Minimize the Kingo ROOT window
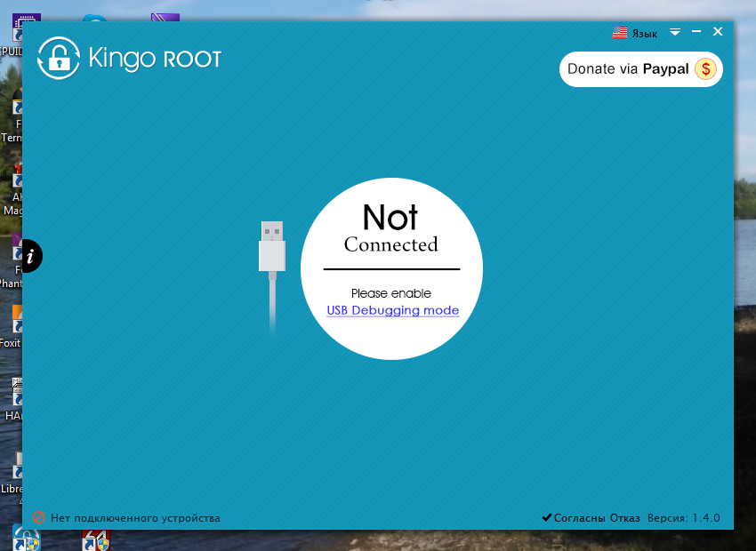756x551 pixels. point(696,32)
